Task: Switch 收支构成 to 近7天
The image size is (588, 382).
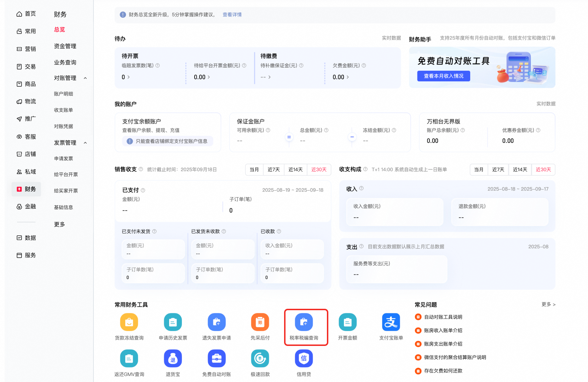Action: [x=498, y=170]
